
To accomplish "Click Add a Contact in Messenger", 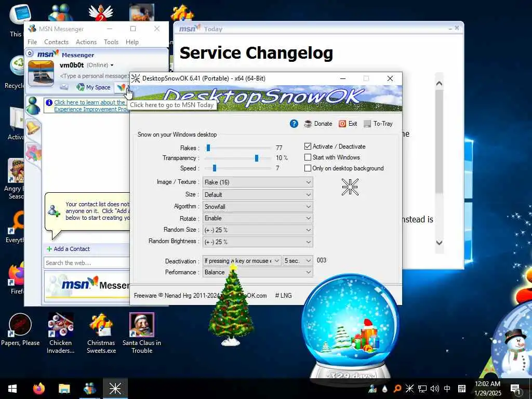I will pos(68,249).
